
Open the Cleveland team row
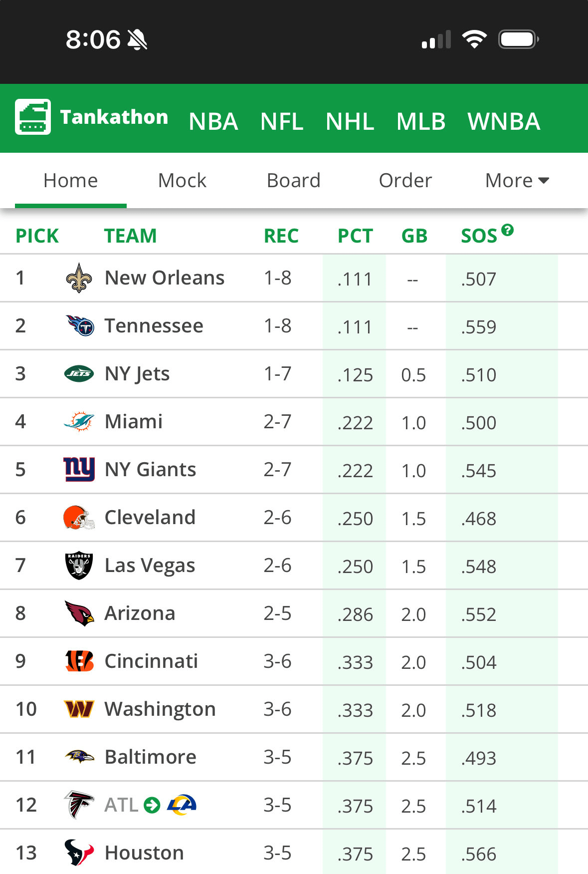point(150,518)
